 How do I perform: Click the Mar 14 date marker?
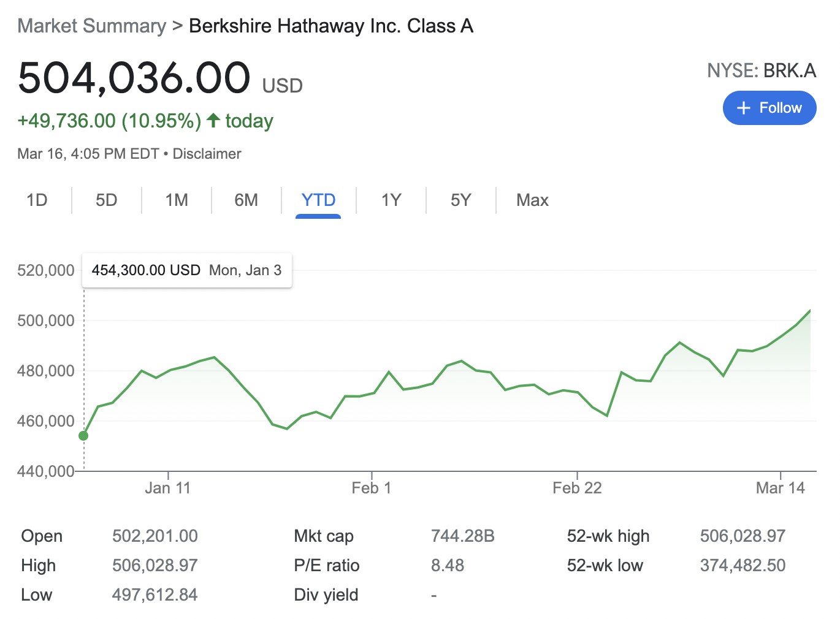pyautogui.click(x=780, y=488)
